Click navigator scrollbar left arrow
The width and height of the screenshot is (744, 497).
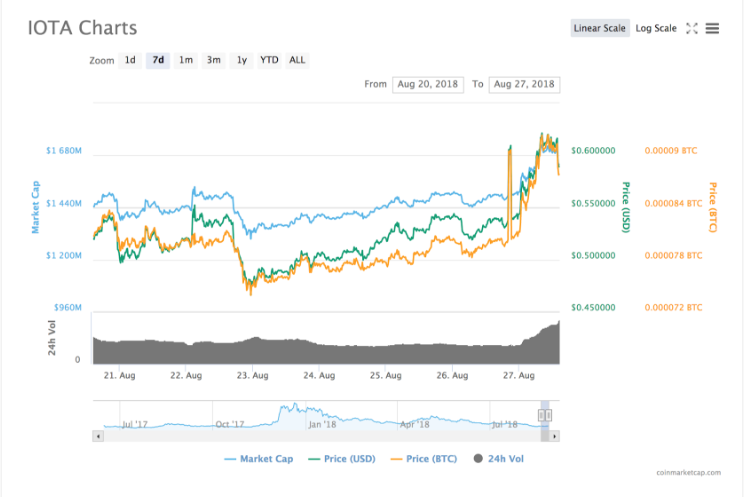coord(98,436)
